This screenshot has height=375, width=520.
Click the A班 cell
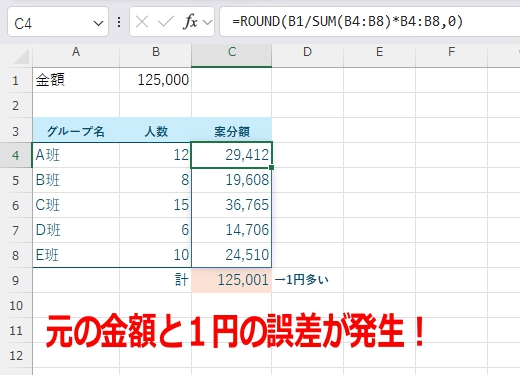(76, 155)
